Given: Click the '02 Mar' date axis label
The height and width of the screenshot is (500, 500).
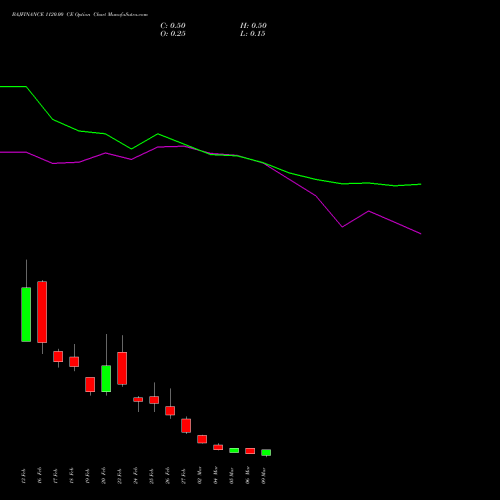Looking at the screenshot, I should [199, 475].
